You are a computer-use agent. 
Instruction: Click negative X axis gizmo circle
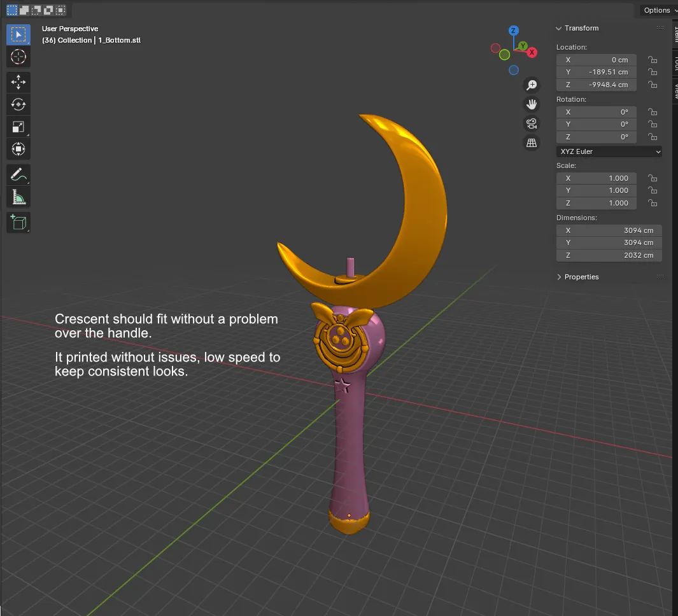pos(495,48)
